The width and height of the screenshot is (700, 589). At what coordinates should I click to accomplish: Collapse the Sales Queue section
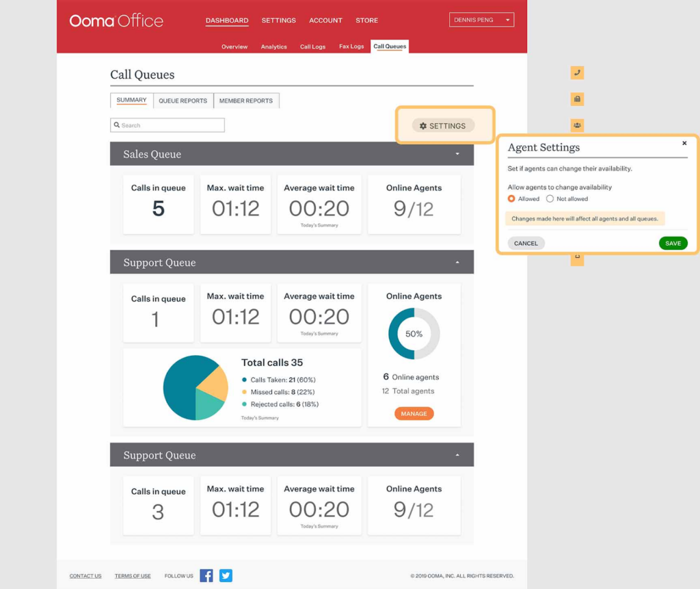click(x=457, y=154)
